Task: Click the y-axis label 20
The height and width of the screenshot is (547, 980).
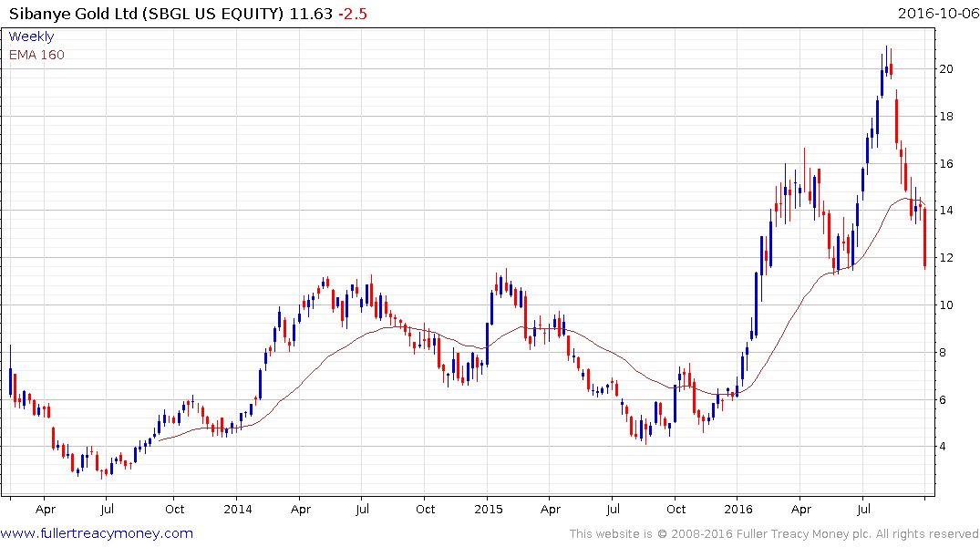Action: (946, 68)
